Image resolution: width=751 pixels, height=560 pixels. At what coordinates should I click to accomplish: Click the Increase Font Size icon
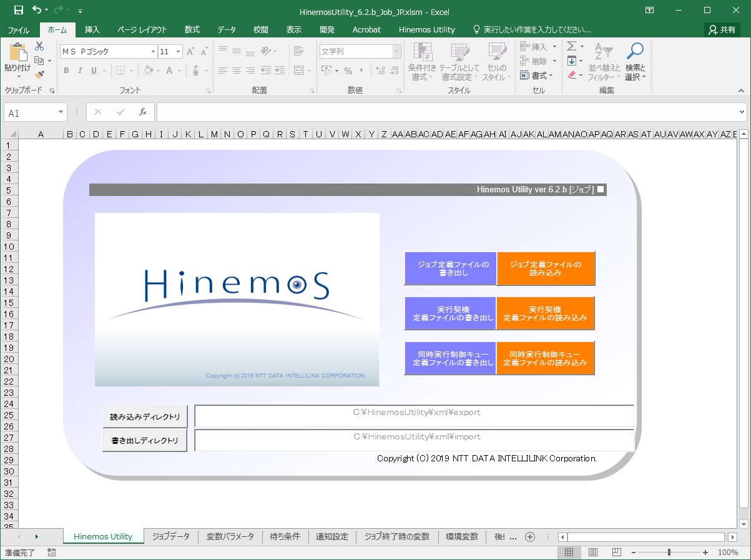tap(190, 52)
